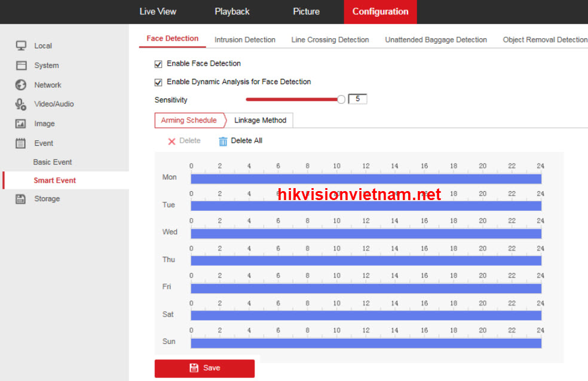Click the Sensitivity slider handle
Screen dimensions: 588x381
point(341,100)
